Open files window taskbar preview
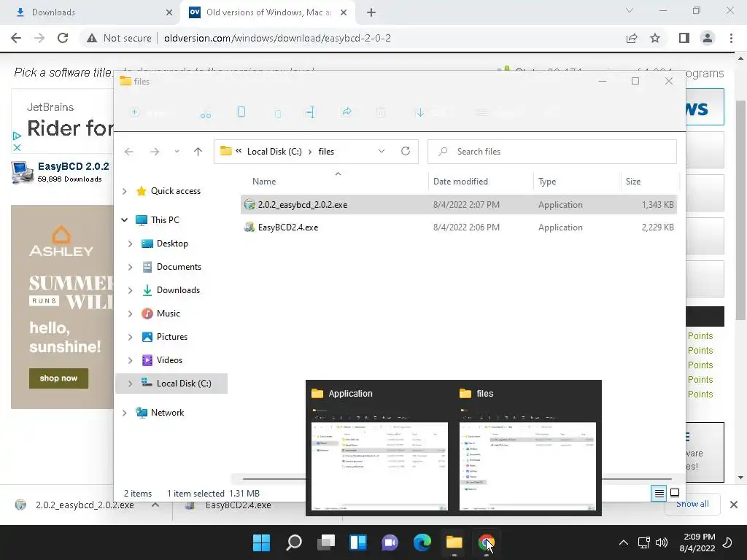The height and width of the screenshot is (560, 747). click(527, 448)
